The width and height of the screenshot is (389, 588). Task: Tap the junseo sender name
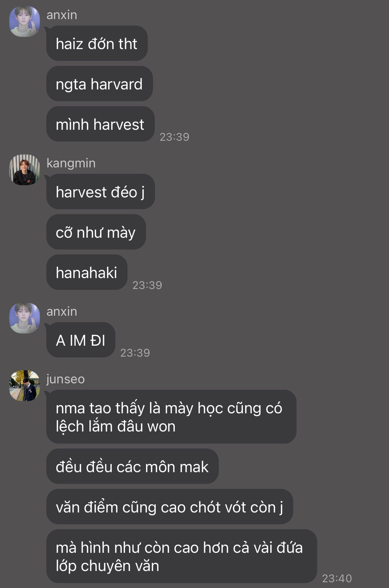(x=65, y=379)
